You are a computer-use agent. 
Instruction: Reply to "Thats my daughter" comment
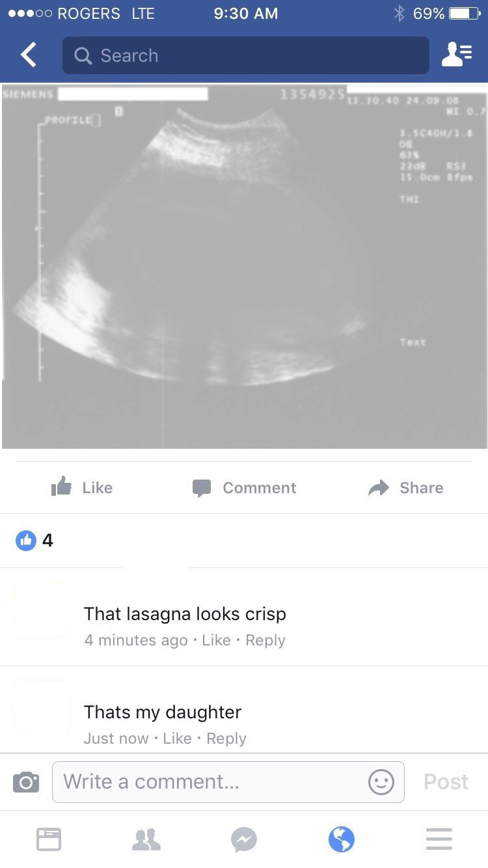click(x=226, y=739)
